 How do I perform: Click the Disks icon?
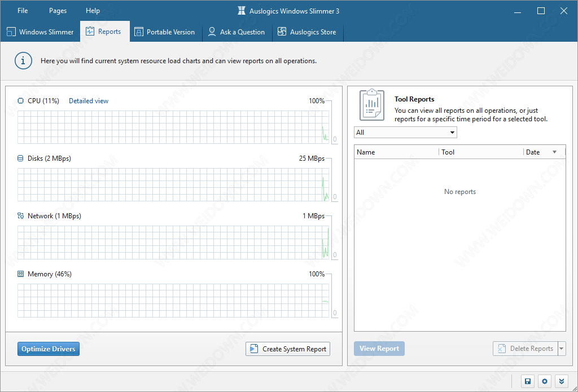[x=21, y=158]
